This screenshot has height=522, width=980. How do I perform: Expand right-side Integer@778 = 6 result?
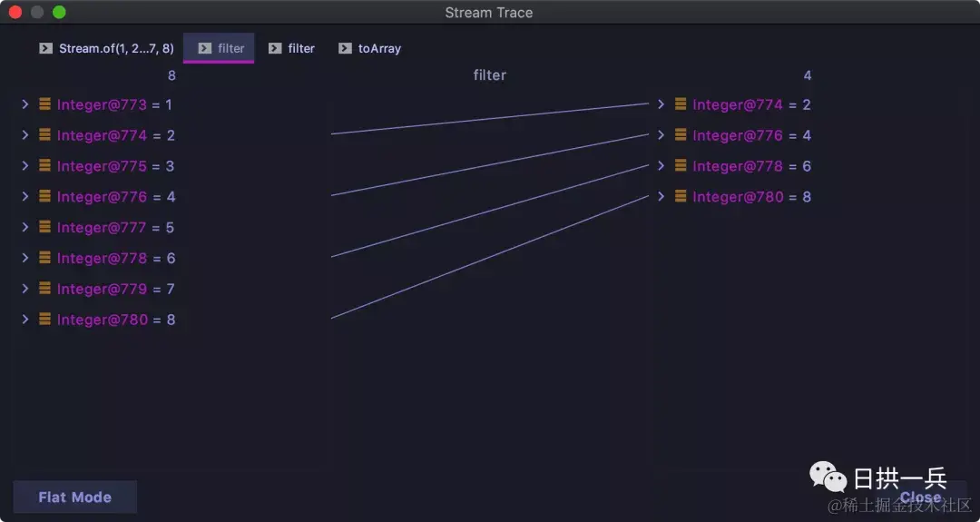pyautogui.click(x=661, y=165)
